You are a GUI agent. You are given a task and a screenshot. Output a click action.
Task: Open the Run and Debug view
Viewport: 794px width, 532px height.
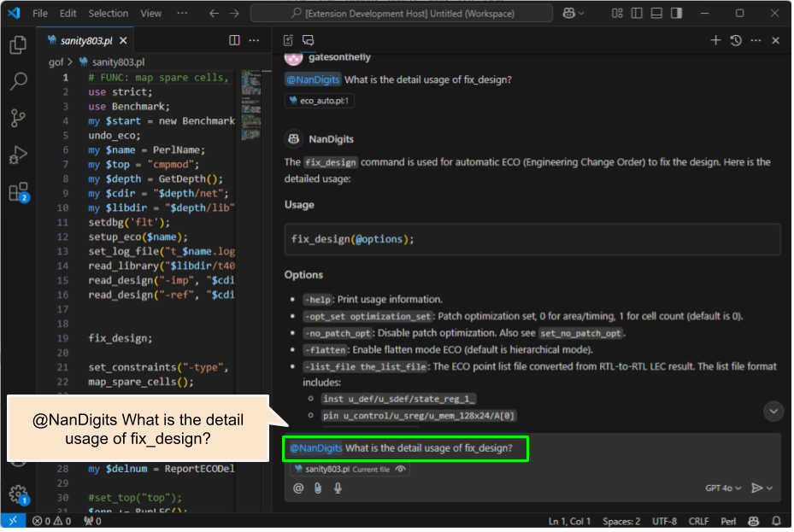(x=18, y=155)
